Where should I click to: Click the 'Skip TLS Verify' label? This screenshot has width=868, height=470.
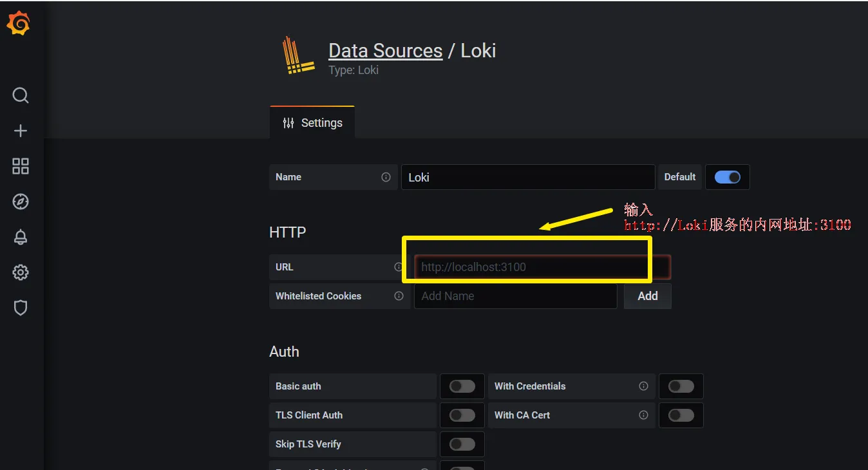(308, 444)
